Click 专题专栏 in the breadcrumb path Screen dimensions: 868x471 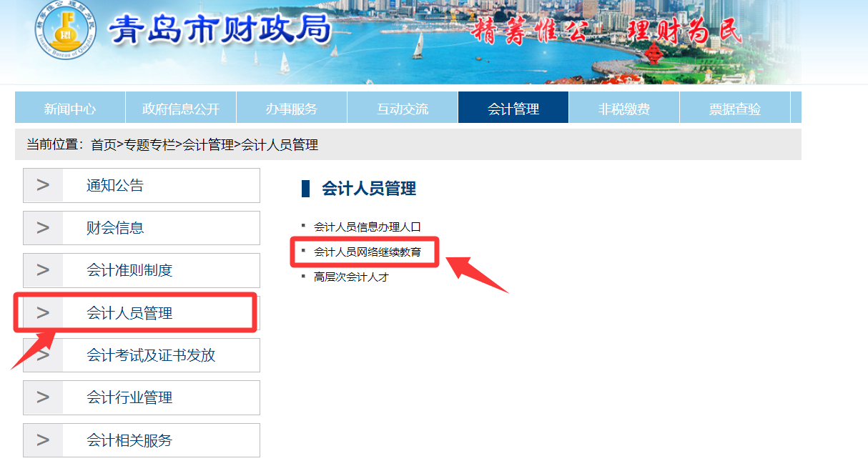click(149, 145)
